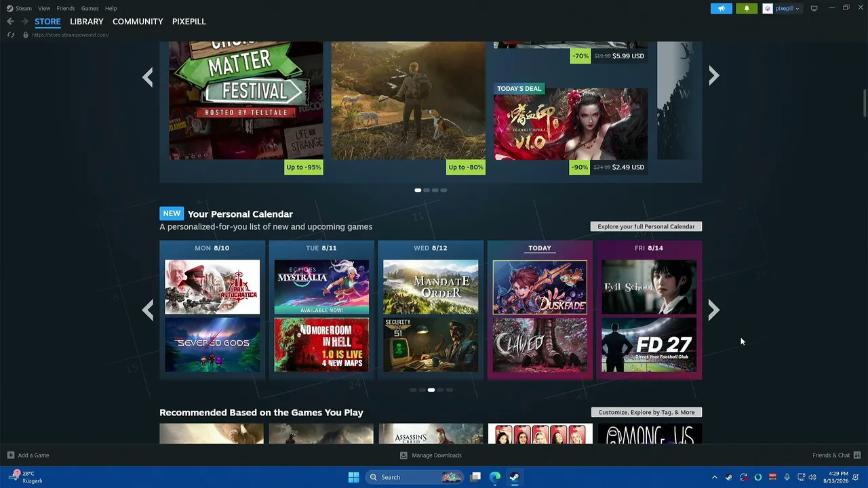
Task: Show the previous featured deals slide
Action: coord(147,77)
